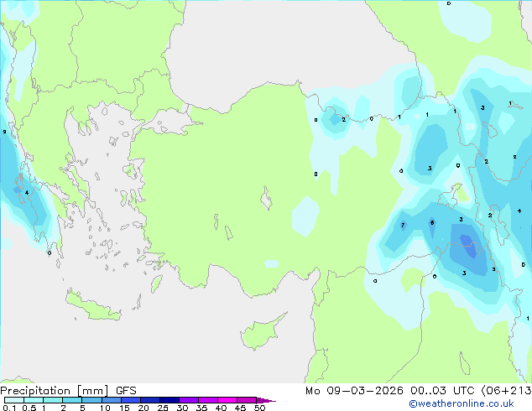Select the 10–15 mm legend color box
Viewport: 532px width, 411px height.
[x=111, y=400]
